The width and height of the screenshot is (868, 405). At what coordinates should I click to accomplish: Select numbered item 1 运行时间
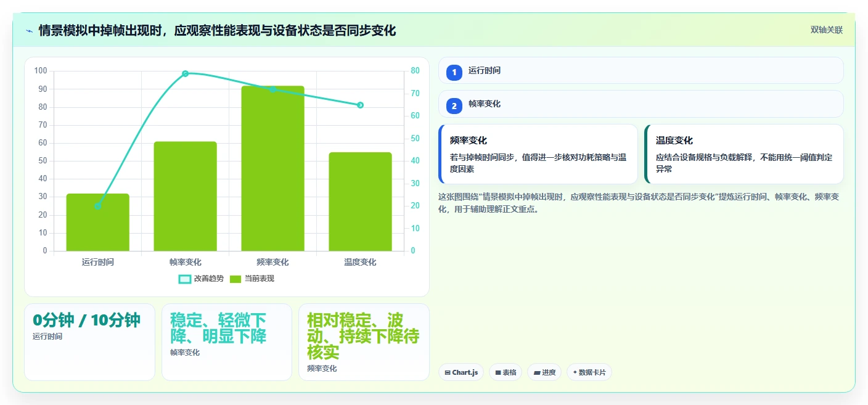pos(641,70)
